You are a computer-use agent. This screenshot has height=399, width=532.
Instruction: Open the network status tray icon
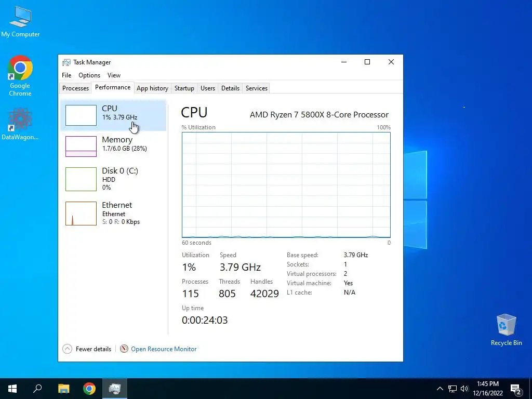click(x=453, y=389)
